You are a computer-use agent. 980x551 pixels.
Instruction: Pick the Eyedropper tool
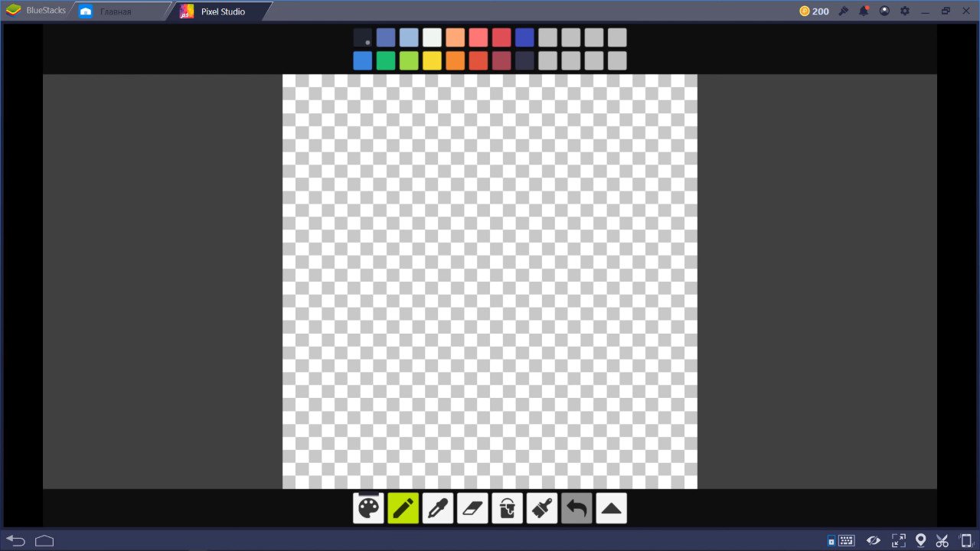click(438, 508)
